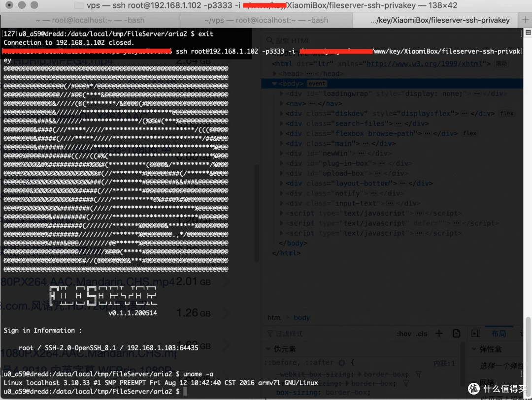Click the event badge on body element

point(317,83)
